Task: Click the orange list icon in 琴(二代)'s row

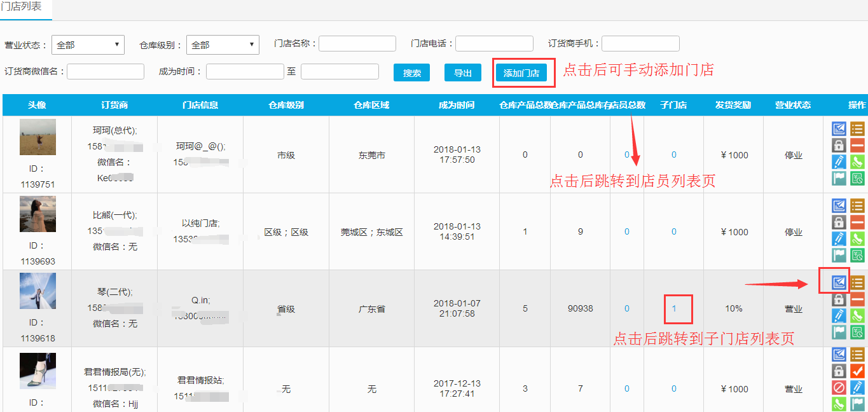Action: (x=858, y=283)
